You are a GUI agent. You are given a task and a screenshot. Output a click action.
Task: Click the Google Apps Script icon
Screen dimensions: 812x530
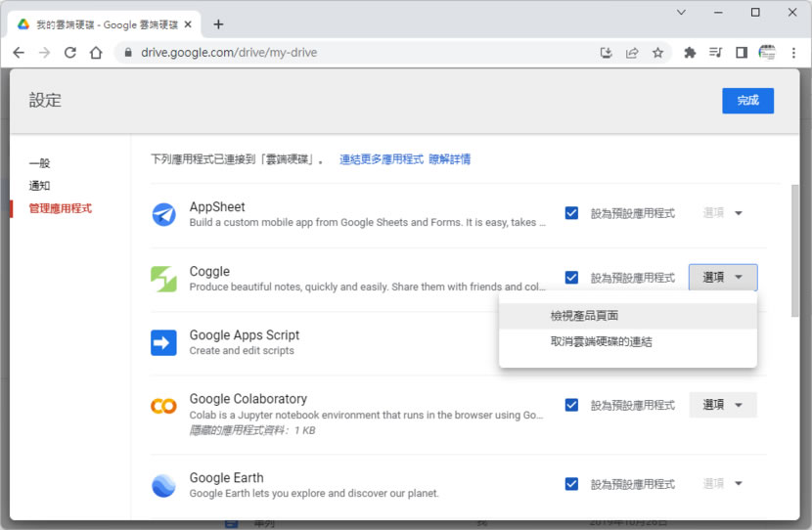(x=163, y=342)
